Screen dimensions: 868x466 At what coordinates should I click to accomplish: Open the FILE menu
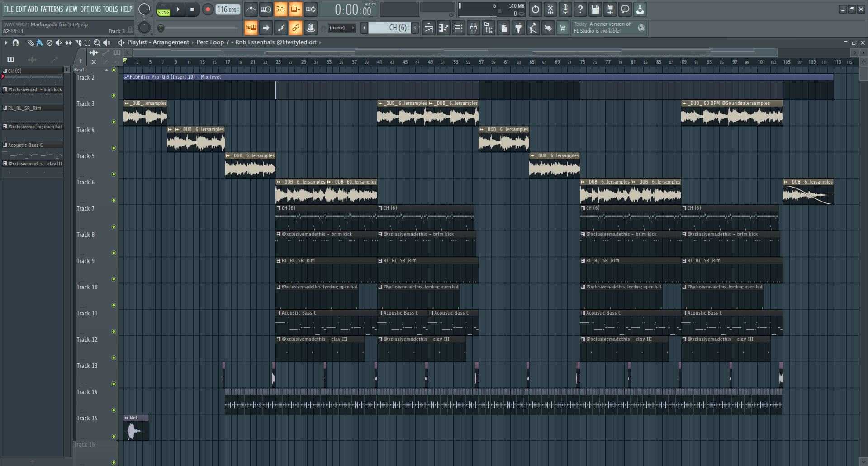pyautogui.click(x=9, y=9)
